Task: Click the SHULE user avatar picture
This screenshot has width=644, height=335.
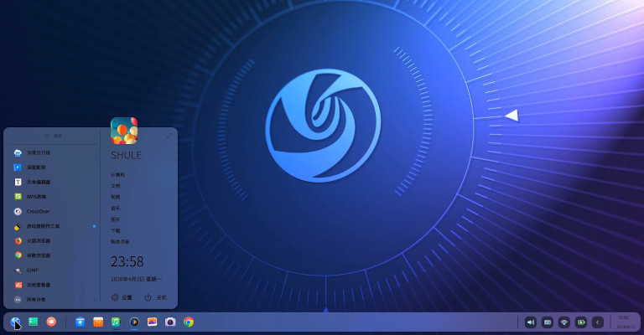Action: (x=124, y=131)
